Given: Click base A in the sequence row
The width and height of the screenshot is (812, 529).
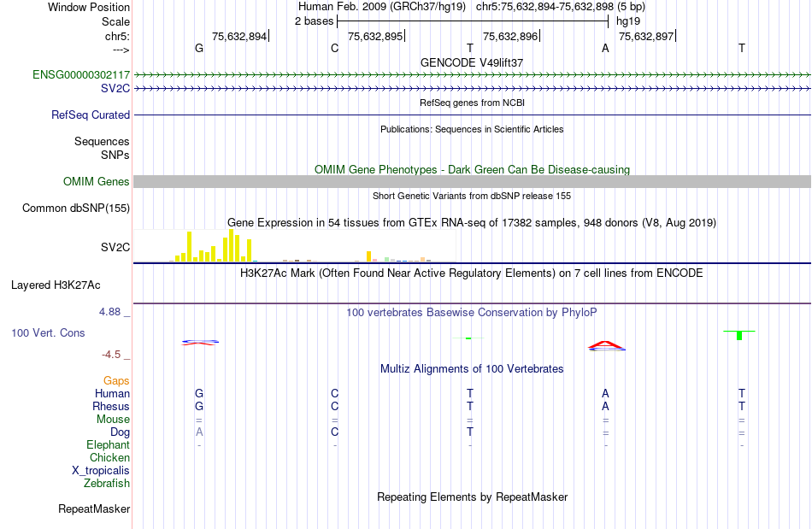Looking at the screenshot, I should (605, 48).
